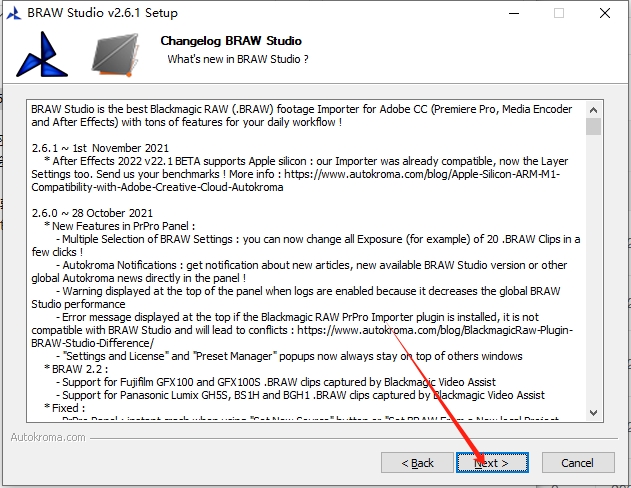Click the BRAW Studio title bar icon
The image size is (631, 488).
(14, 13)
